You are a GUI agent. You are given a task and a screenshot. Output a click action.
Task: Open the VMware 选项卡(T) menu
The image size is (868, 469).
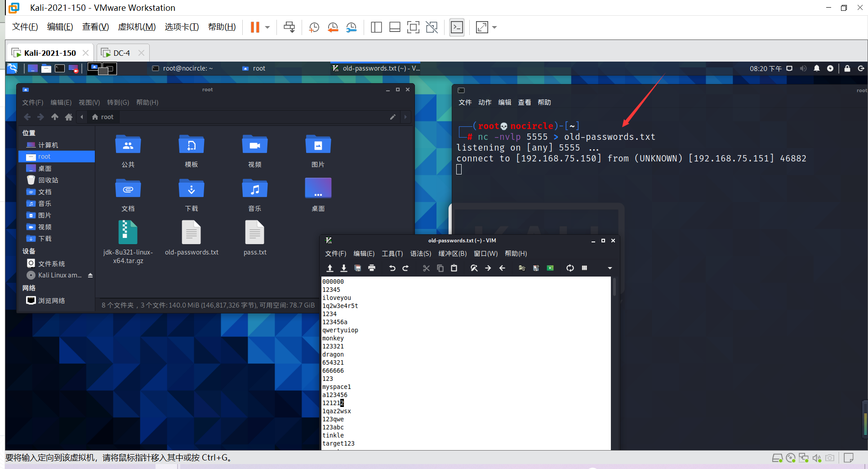[182, 27]
